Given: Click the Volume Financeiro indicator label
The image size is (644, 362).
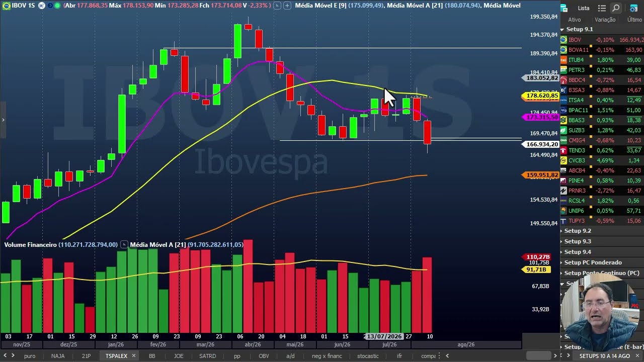Looking at the screenshot, I should 30,245.
